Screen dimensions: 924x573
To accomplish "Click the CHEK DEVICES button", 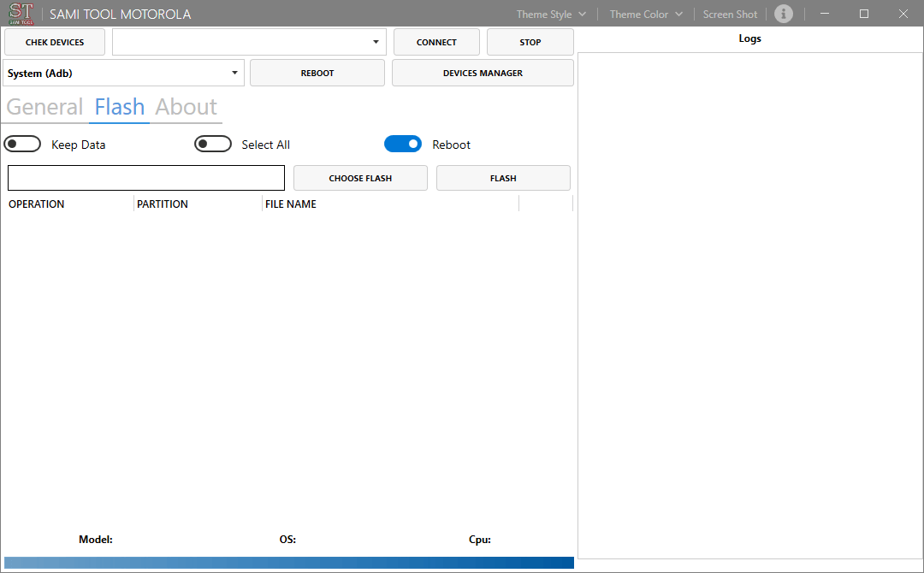I will pos(54,41).
